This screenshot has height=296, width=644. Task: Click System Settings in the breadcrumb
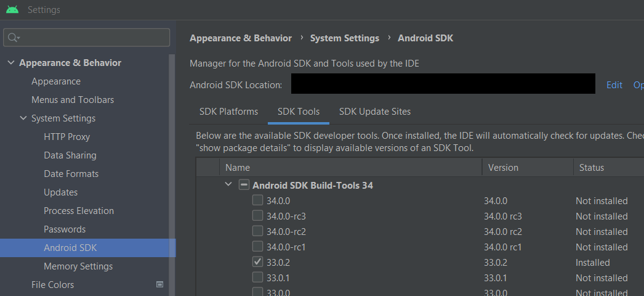point(344,38)
